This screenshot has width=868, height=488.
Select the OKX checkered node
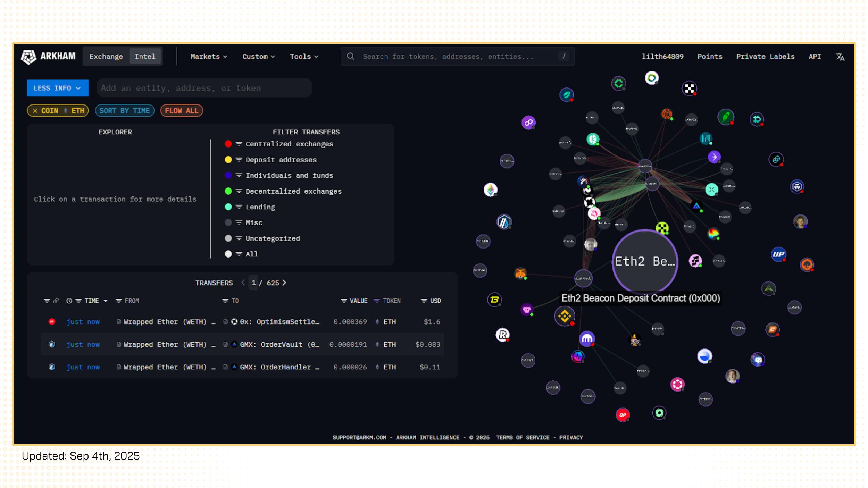pos(689,88)
